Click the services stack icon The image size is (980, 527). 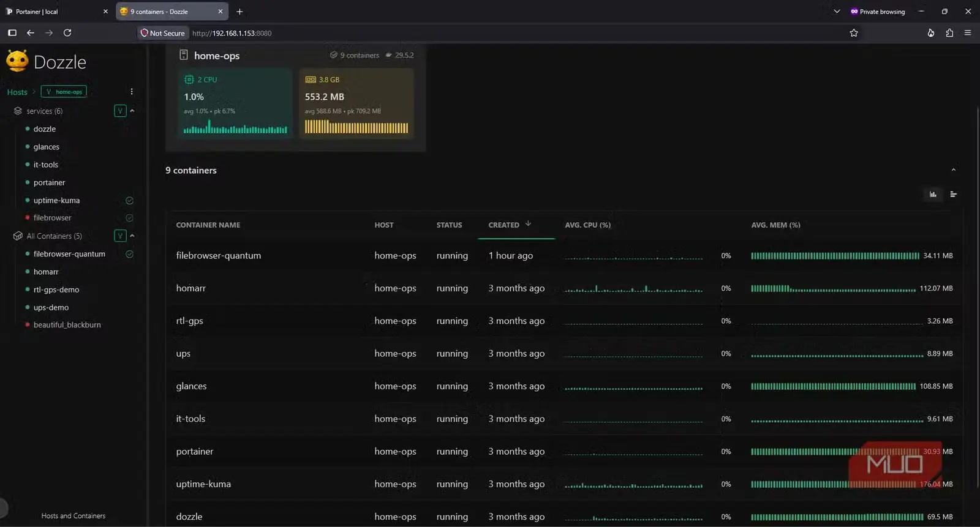tap(18, 111)
